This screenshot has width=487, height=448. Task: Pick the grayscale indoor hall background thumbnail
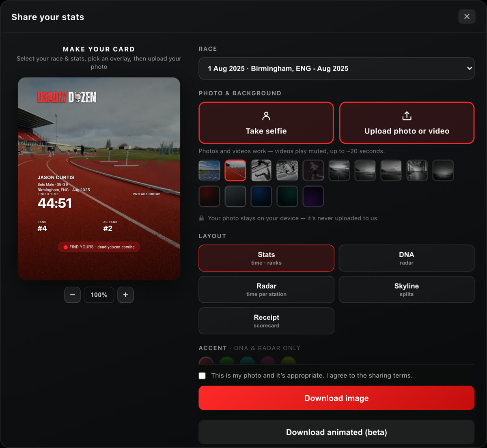click(x=417, y=170)
